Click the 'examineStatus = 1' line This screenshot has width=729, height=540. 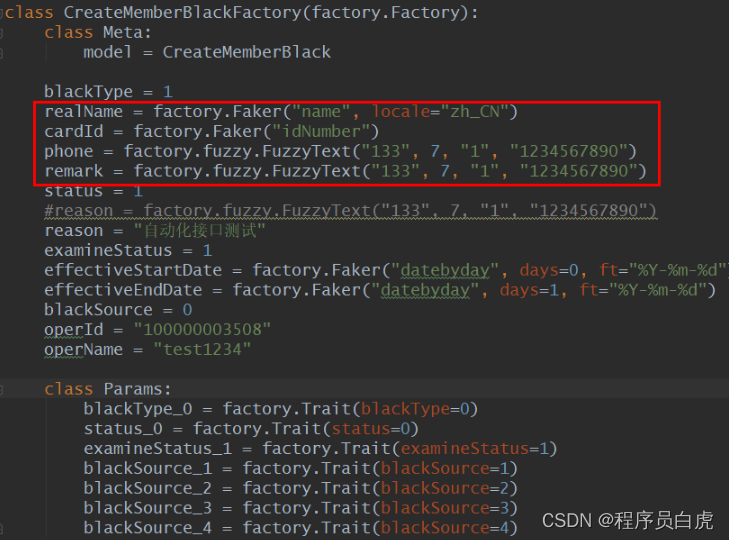pyautogui.click(x=128, y=251)
